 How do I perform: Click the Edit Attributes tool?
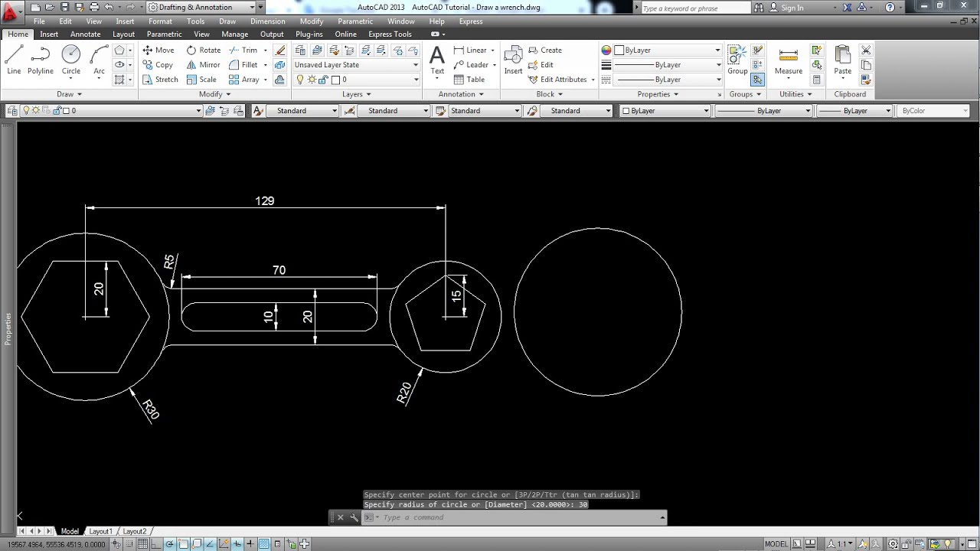(x=557, y=80)
